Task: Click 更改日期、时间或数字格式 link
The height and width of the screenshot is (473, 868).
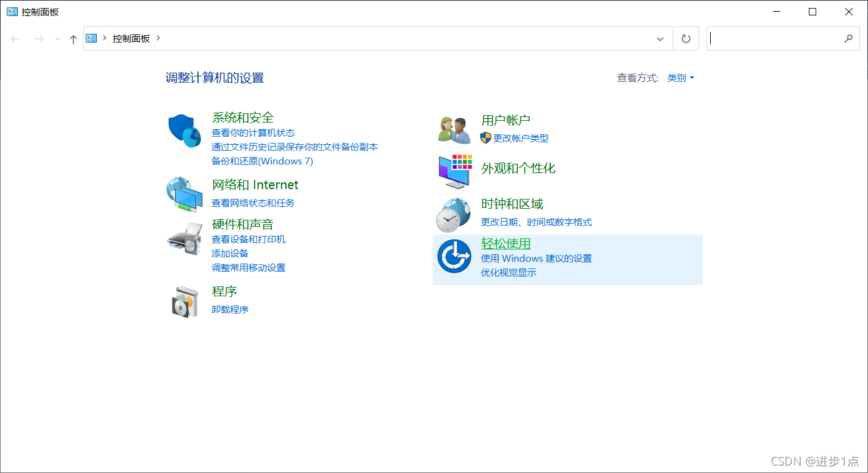Action: pyautogui.click(x=536, y=222)
